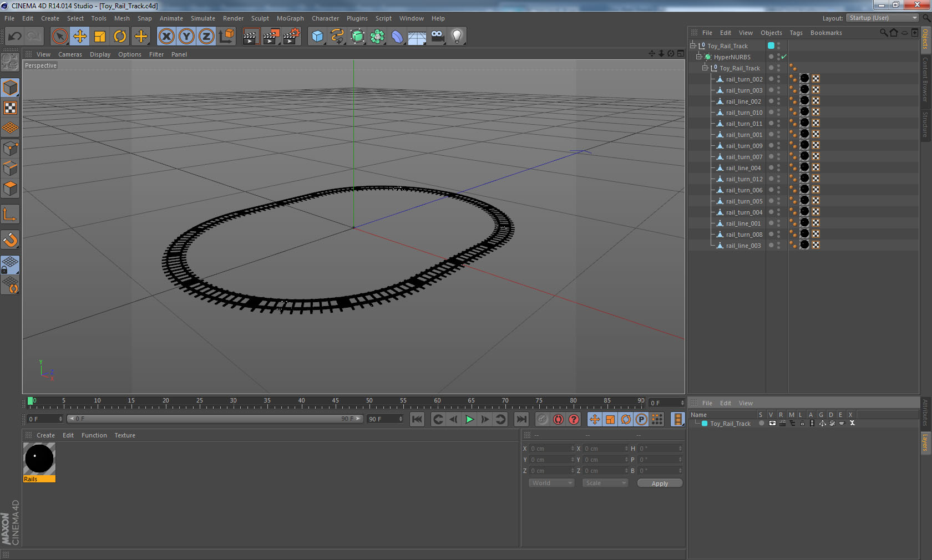Viewport: 932px width, 560px height.
Task: Toggle HyperNURBS enable checkmark
Action: tap(784, 57)
